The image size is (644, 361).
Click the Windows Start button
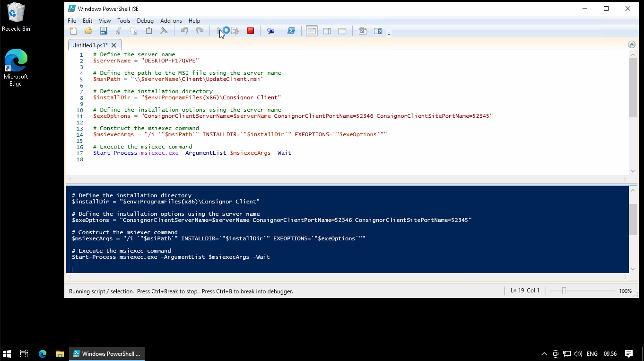pyautogui.click(x=7, y=354)
